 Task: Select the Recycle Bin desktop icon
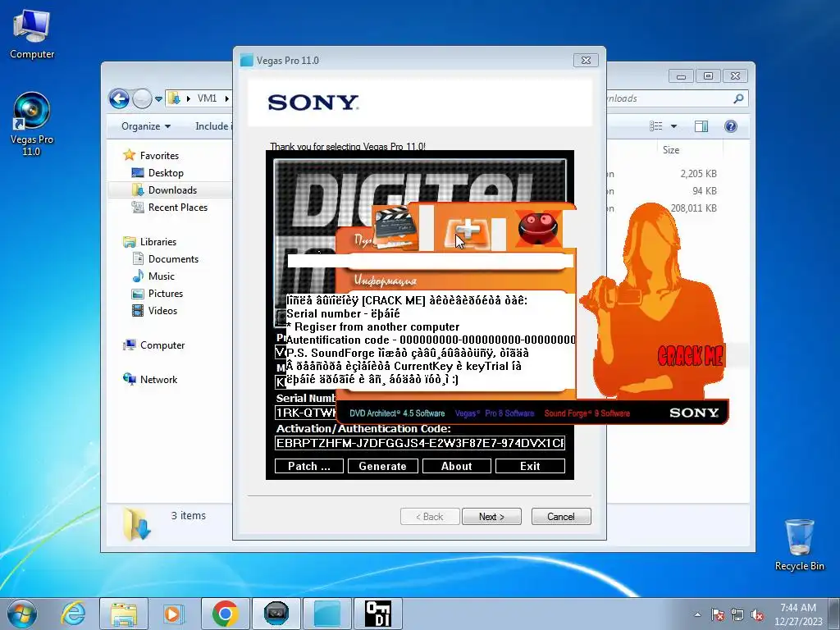(799, 545)
